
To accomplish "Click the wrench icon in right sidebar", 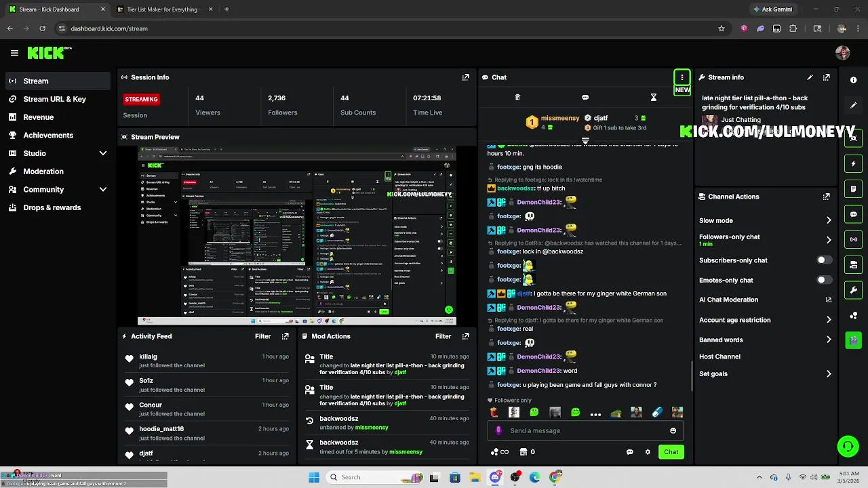I will click(x=854, y=290).
